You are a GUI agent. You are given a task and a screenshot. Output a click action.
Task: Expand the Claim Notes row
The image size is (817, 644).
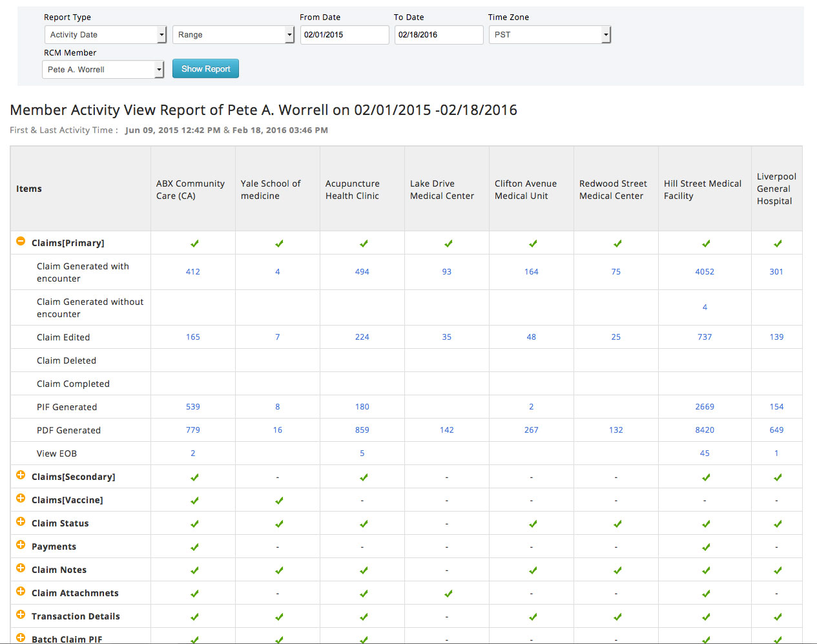tap(21, 569)
